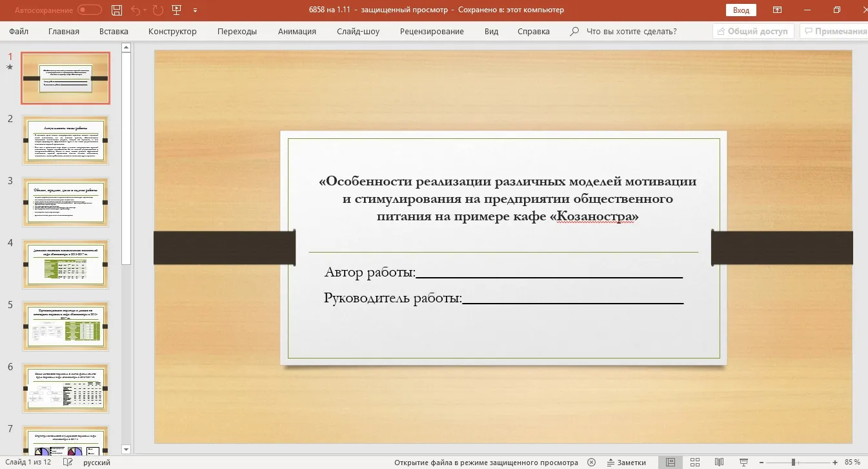Switch to the Вставка tab
Image resolution: width=868 pixels, height=469 pixels.
(x=114, y=31)
